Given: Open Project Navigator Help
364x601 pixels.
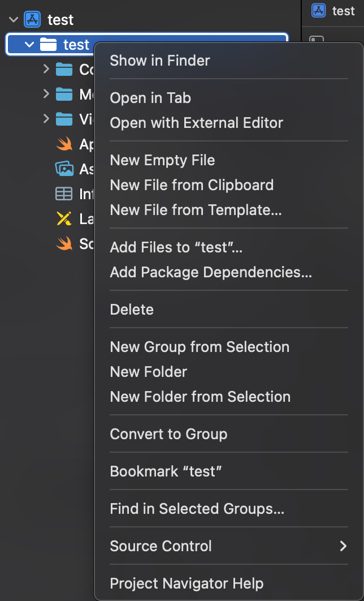Looking at the screenshot, I should tap(187, 583).
